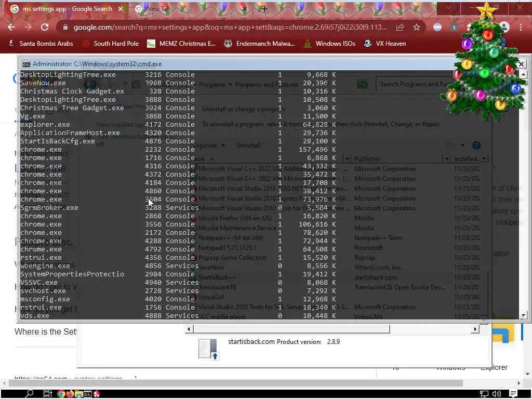Click DesktopLightingTree.exe 3216 row
Screen dimensions: 532x399
178,75
